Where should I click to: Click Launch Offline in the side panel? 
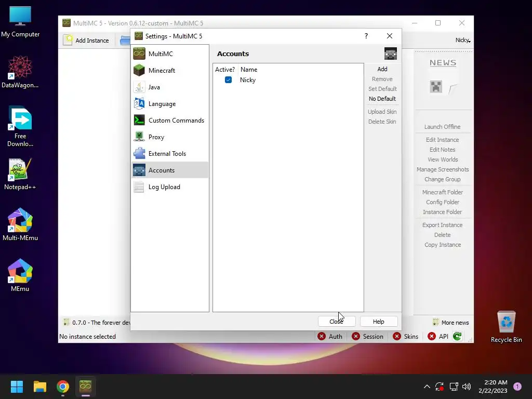coord(442,127)
